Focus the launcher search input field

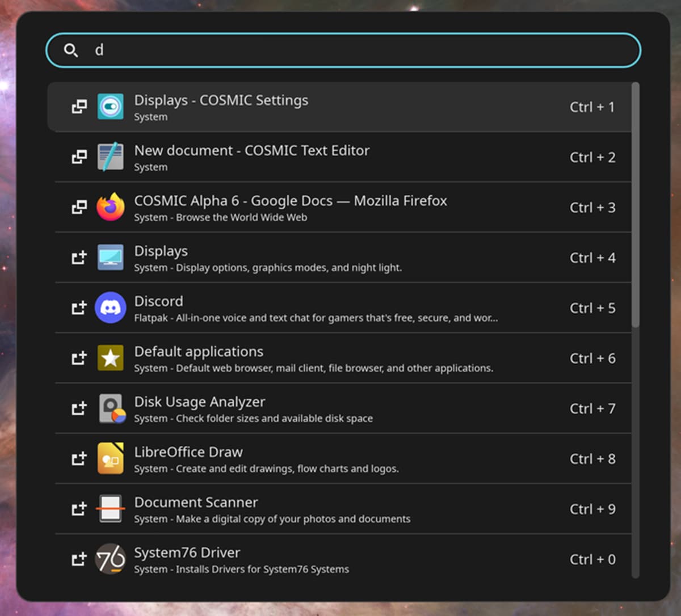[x=343, y=50]
